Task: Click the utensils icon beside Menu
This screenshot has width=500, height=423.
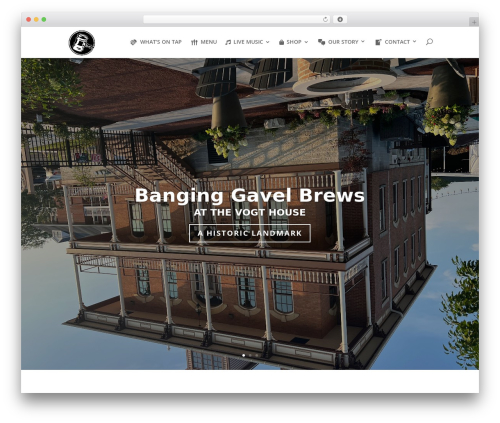Action: (194, 42)
